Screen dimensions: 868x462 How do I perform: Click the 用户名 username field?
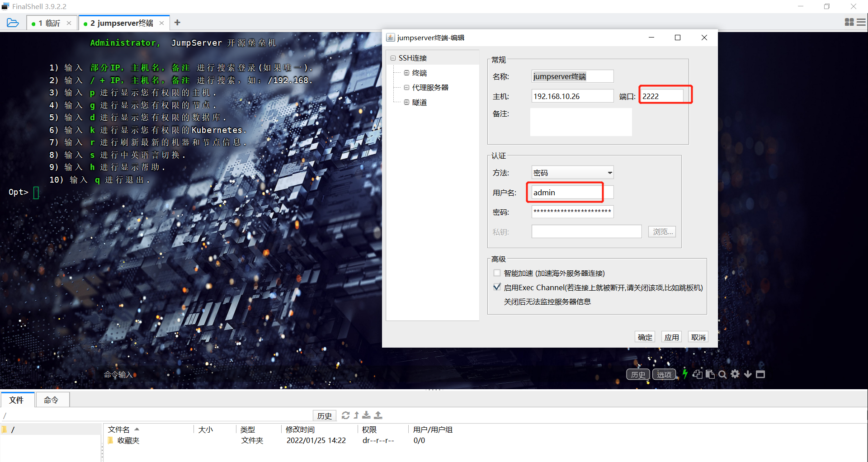[x=572, y=193]
